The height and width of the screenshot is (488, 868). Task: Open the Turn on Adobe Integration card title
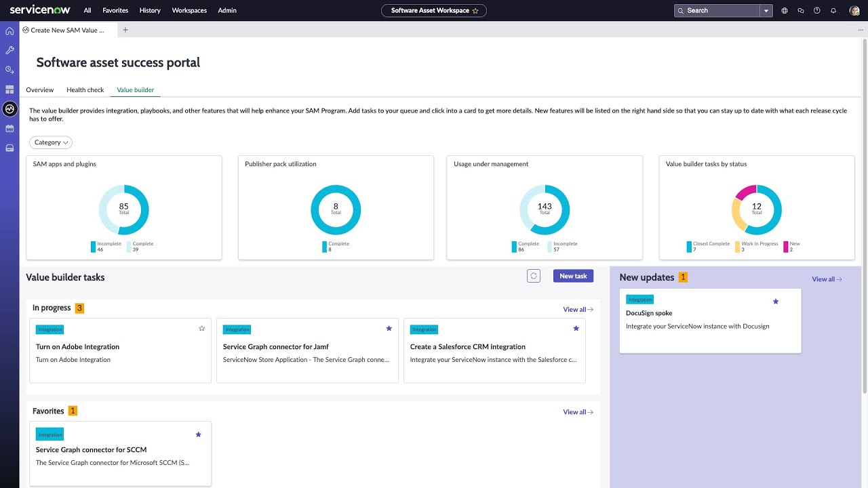77,347
